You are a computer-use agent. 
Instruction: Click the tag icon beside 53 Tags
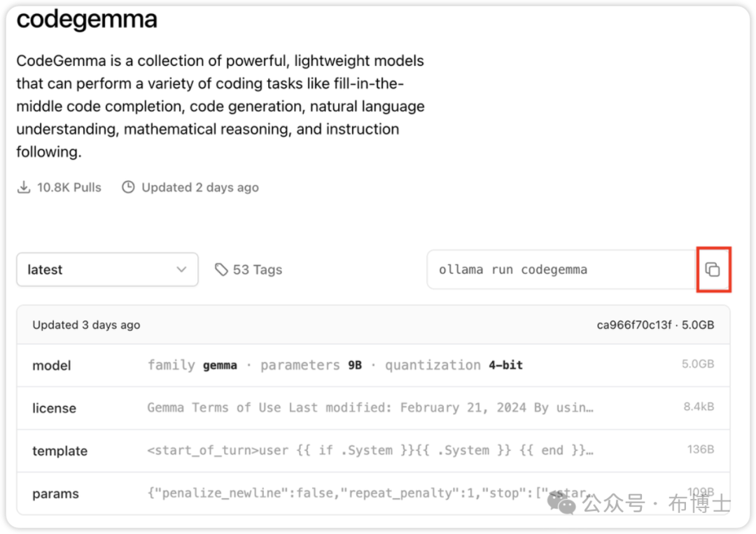coord(221,269)
